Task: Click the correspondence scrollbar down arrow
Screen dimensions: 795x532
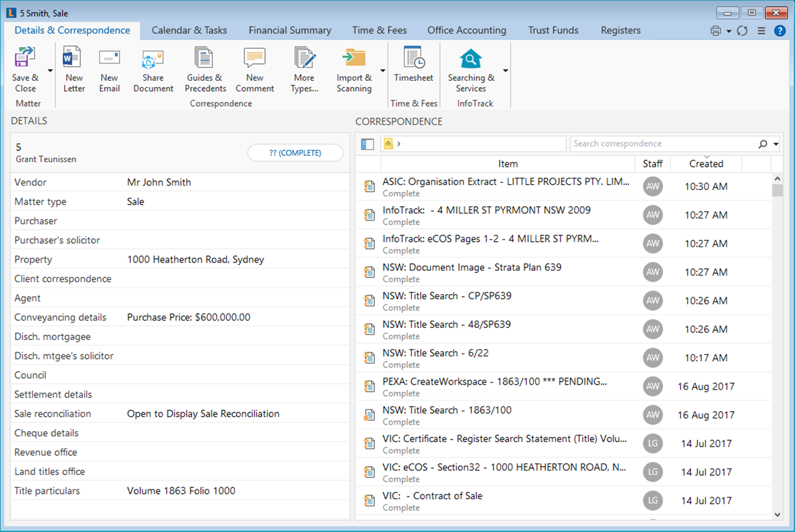Action: [x=778, y=515]
